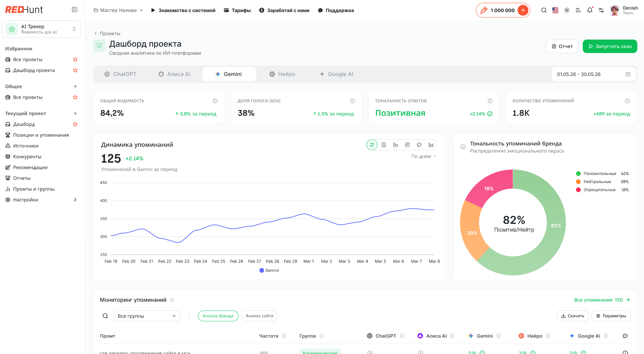Toggle the Анализ сайта filter chip
Screen dimensions: 644x354
259,316
